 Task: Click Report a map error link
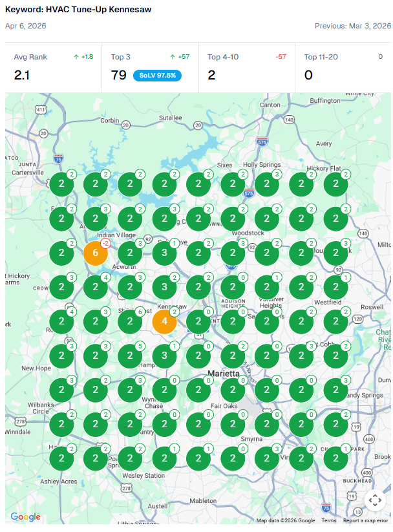coord(365,520)
